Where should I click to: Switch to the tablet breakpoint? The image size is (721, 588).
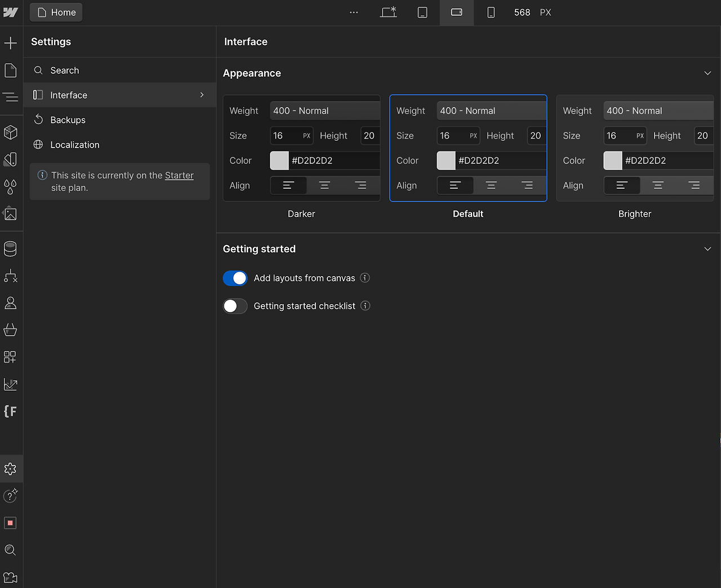[x=422, y=12]
